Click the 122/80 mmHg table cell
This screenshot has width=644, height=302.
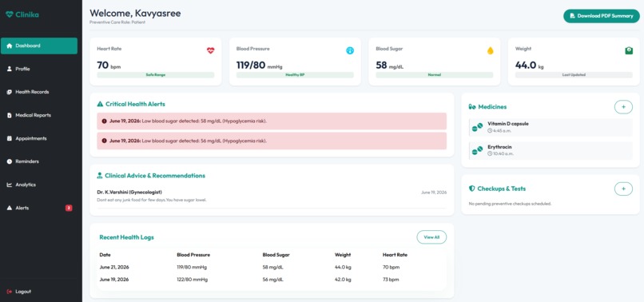192,280
